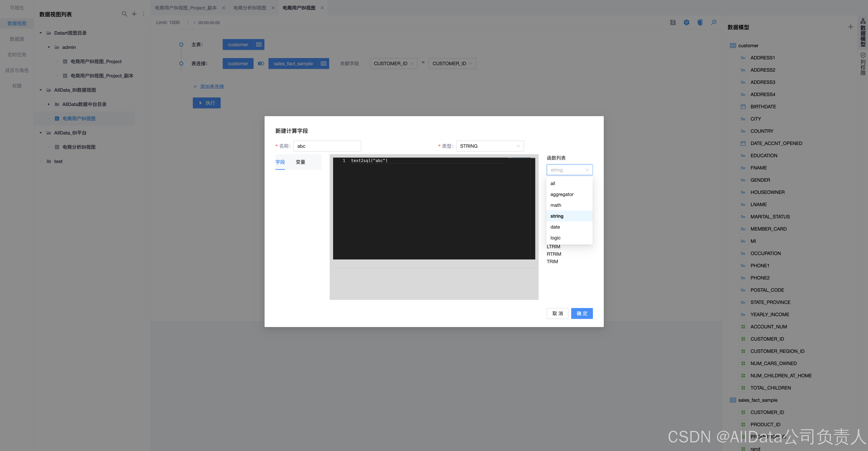This screenshot has width=868, height=451.
Task: Open the 类型 STRING dropdown
Action: (x=490, y=146)
